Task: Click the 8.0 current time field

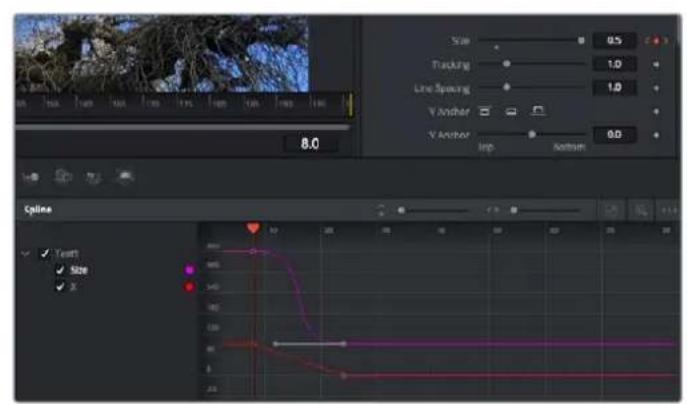Action: [310, 144]
